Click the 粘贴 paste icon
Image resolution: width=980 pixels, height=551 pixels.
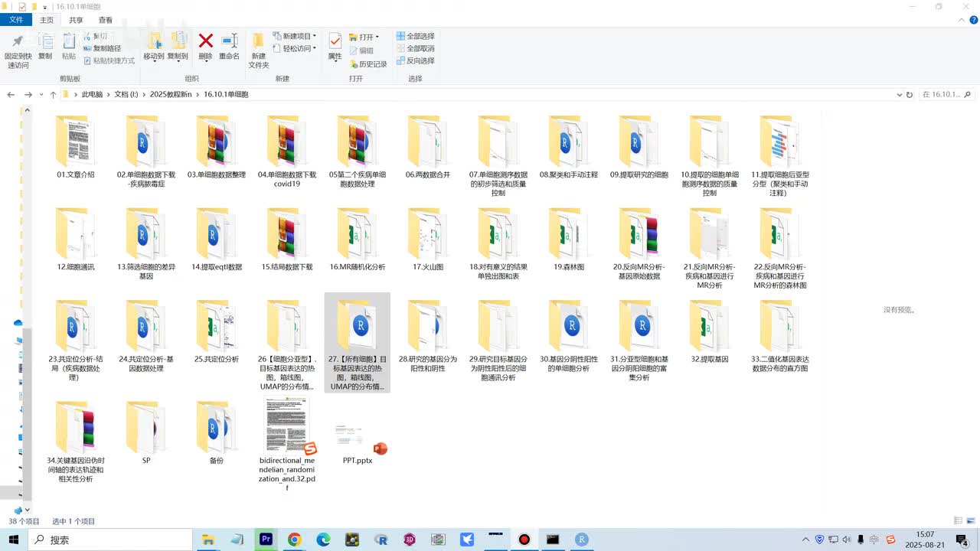tap(69, 41)
